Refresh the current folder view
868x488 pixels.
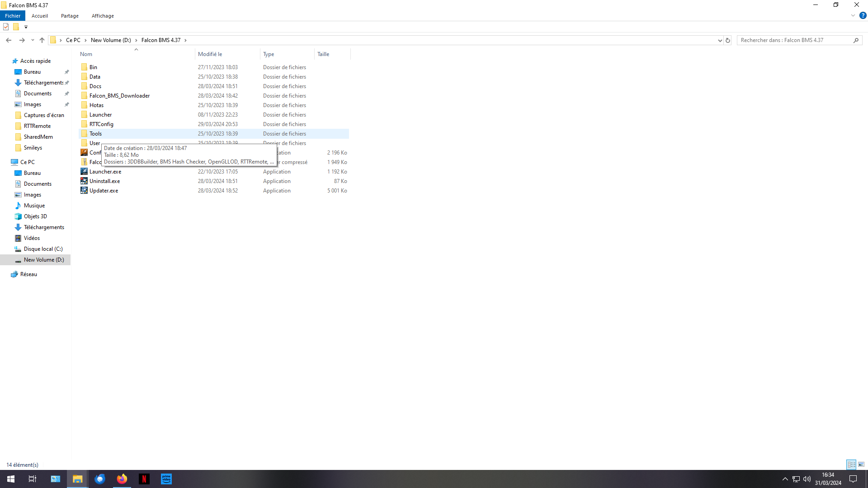(x=728, y=40)
